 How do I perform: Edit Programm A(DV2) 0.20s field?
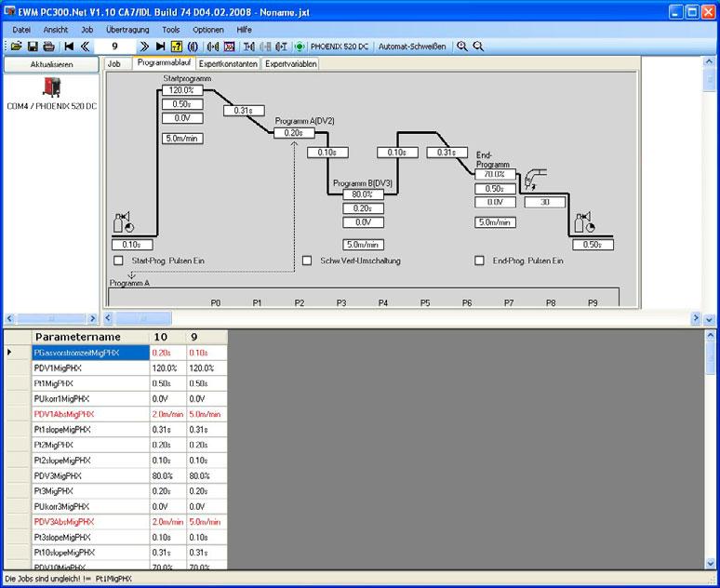click(294, 133)
